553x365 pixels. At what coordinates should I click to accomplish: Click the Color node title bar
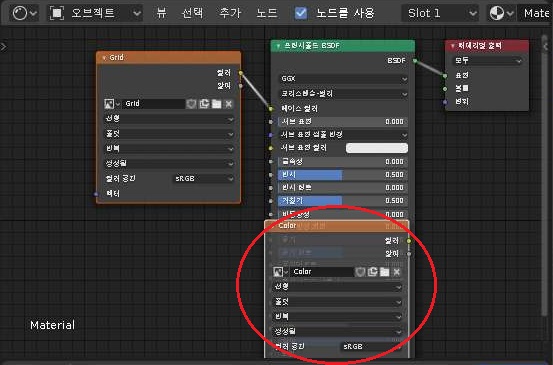(337, 226)
